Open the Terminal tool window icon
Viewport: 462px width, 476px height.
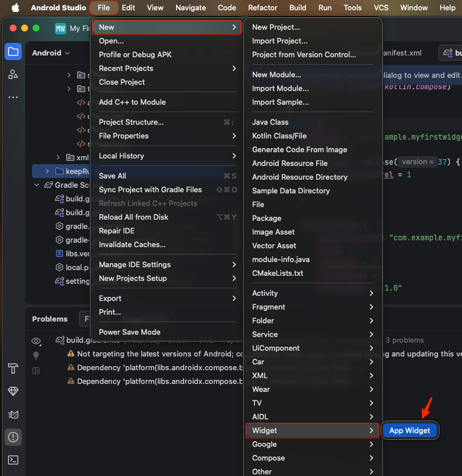(13, 460)
